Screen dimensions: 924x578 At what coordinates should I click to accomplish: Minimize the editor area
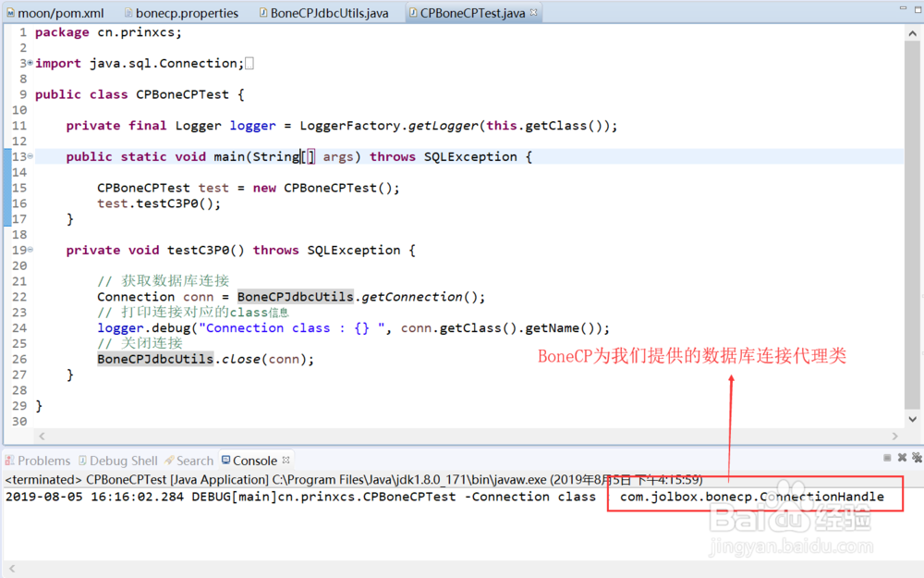pos(903,8)
